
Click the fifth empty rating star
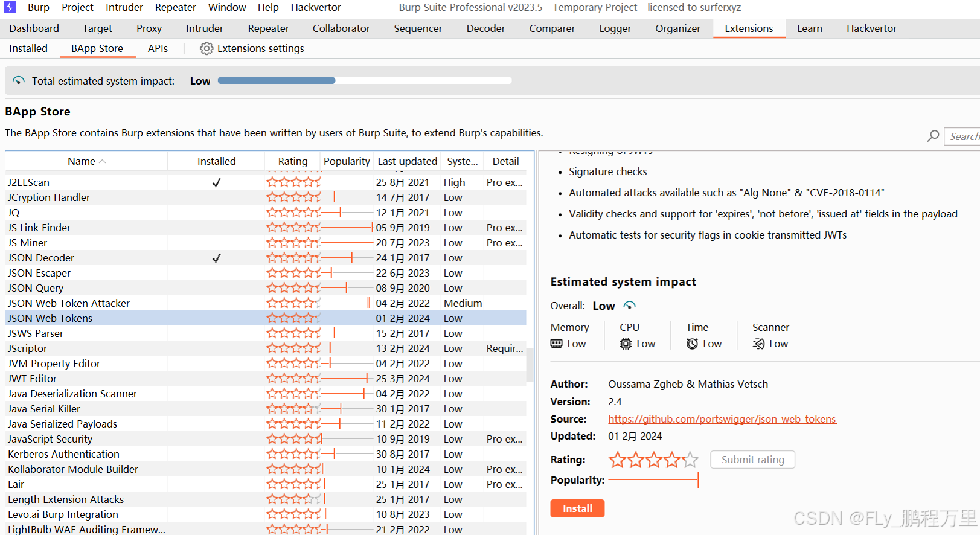coord(690,460)
